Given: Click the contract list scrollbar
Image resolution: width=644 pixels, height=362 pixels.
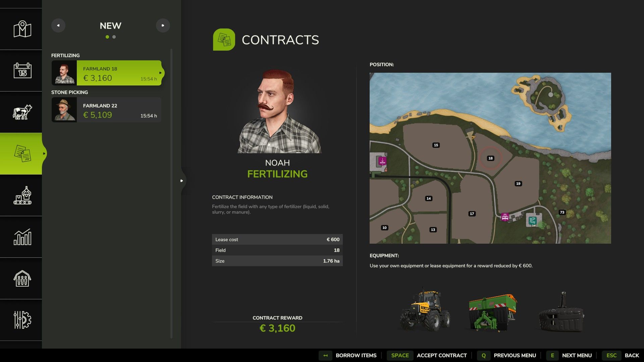Looking at the screenshot, I should pyautogui.click(x=171, y=194).
